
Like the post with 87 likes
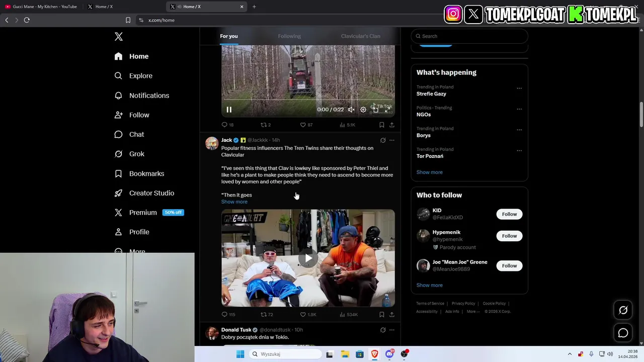click(x=306, y=125)
